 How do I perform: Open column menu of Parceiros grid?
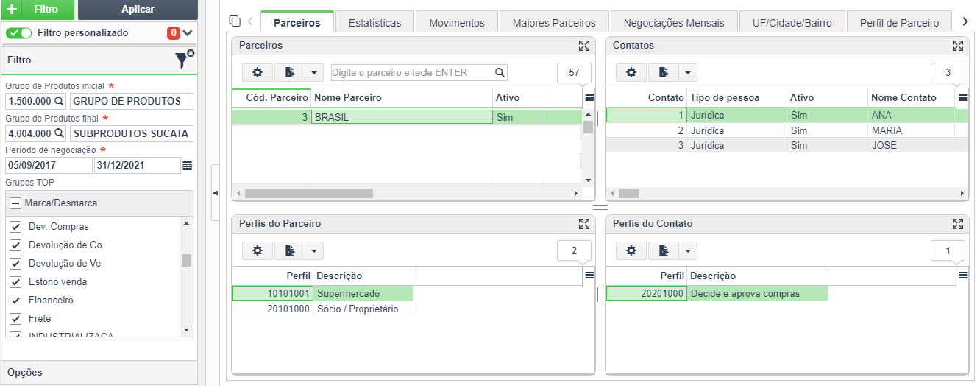coord(589,98)
